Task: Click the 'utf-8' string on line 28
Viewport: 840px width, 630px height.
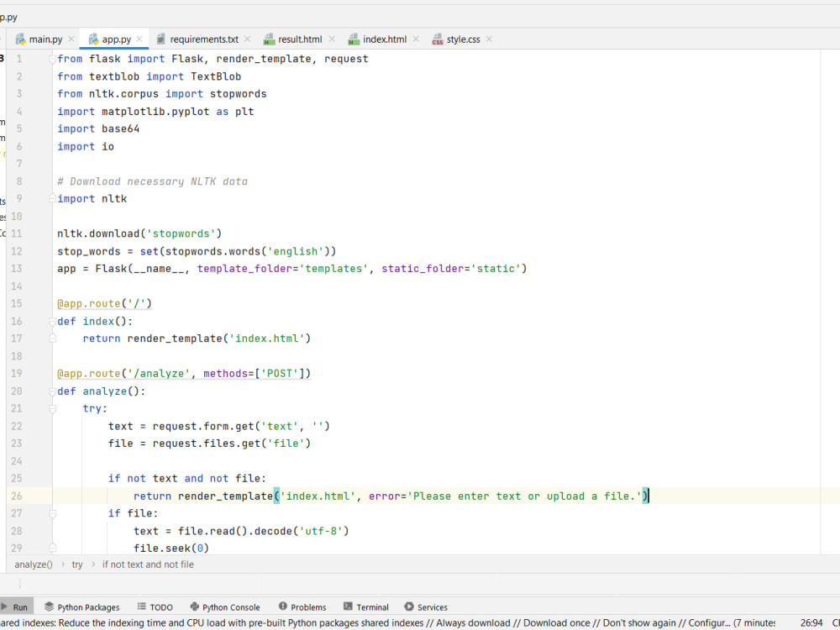Action: point(321,531)
